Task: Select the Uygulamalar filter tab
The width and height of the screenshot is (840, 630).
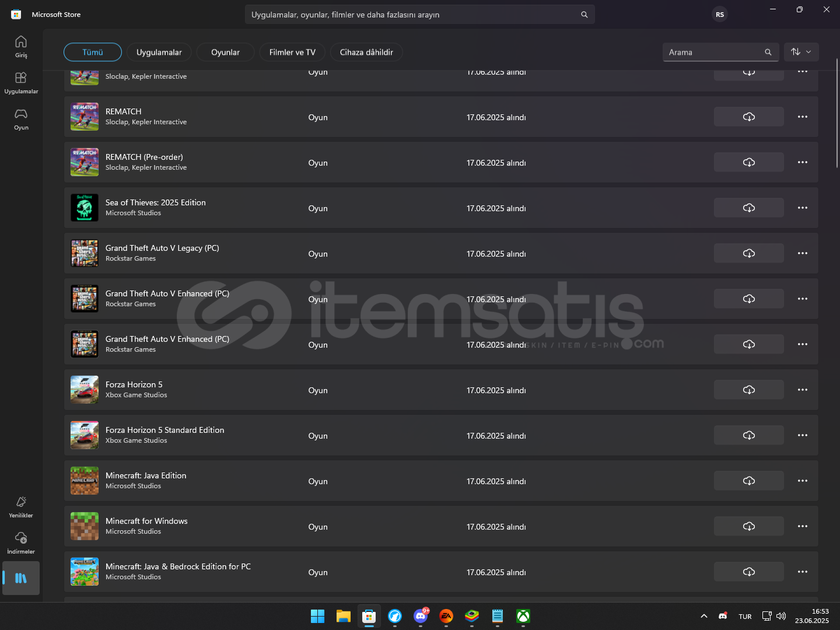Action: (159, 52)
